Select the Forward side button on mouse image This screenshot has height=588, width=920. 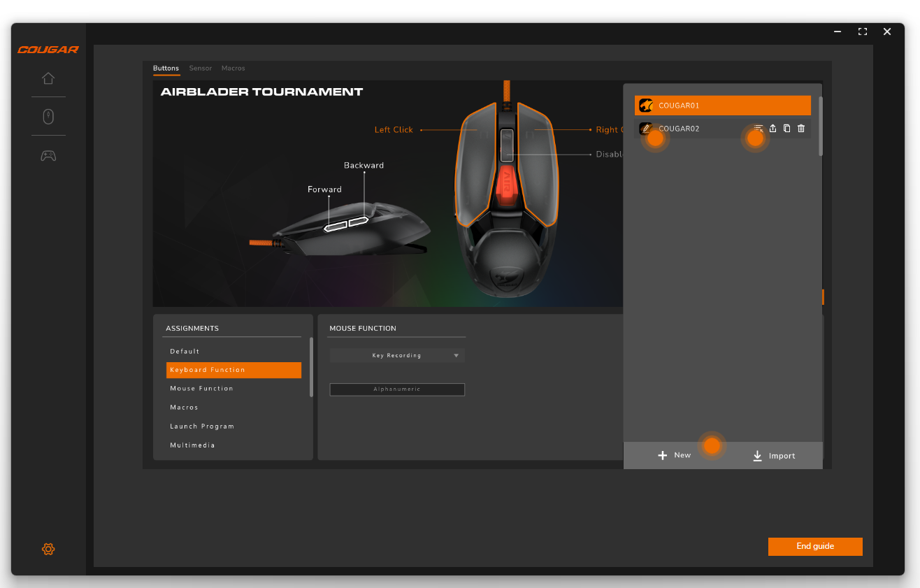[x=336, y=226]
